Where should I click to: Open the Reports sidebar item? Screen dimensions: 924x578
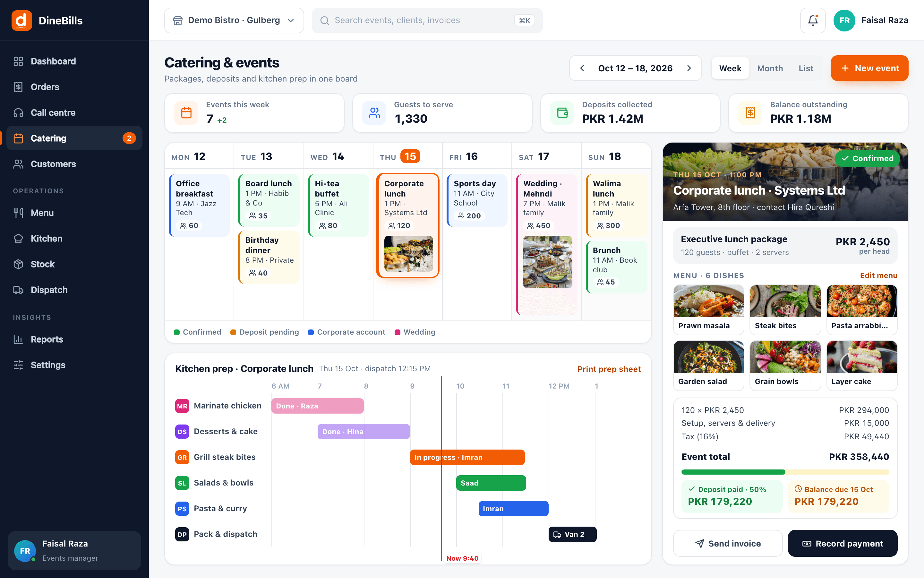coord(74,339)
